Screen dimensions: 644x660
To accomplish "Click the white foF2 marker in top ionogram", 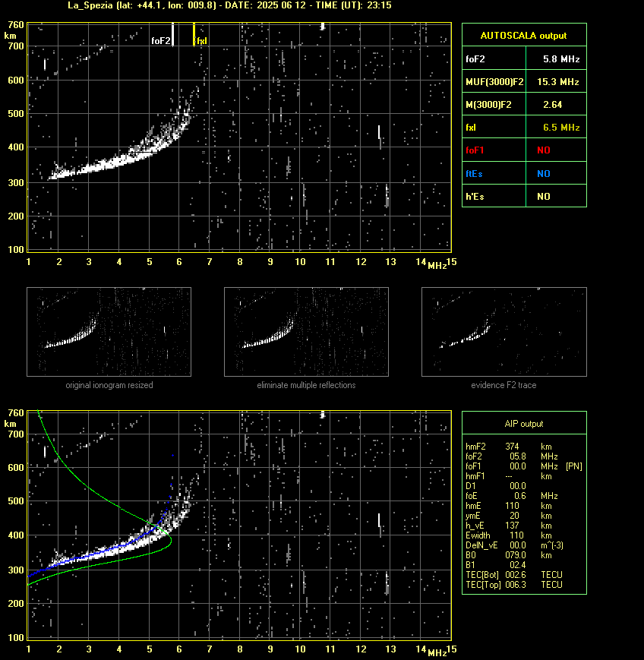I will click(172, 34).
